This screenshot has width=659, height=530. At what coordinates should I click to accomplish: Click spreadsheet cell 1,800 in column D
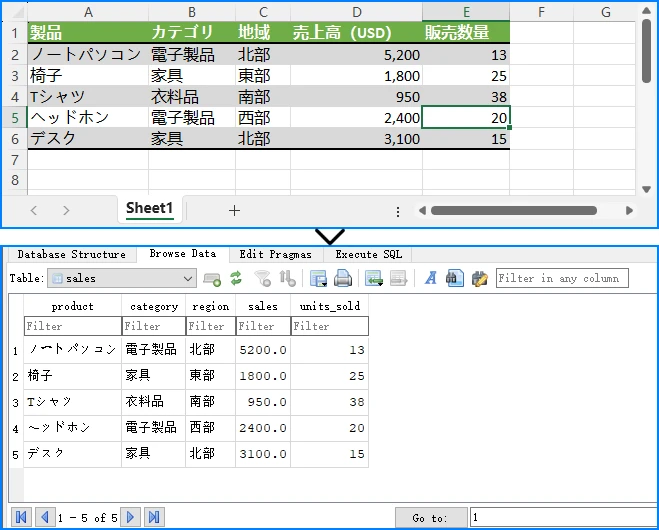pyautogui.click(x=356, y=76)
